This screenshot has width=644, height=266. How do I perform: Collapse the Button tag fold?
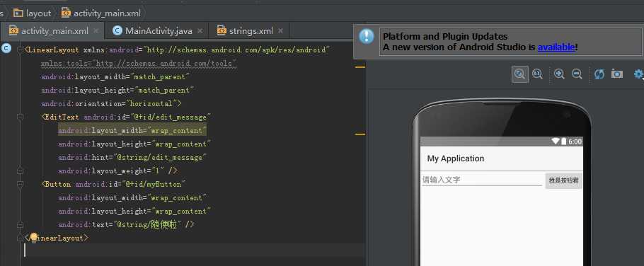point(20,185)
